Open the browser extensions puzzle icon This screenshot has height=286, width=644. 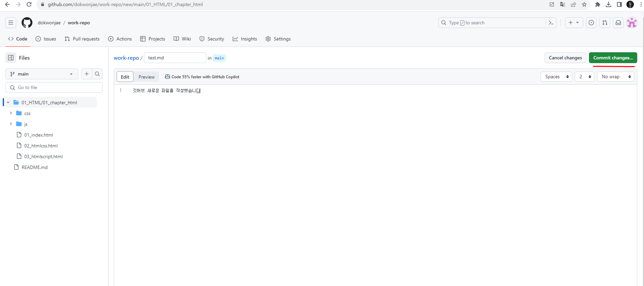click(x=598, y=4)
